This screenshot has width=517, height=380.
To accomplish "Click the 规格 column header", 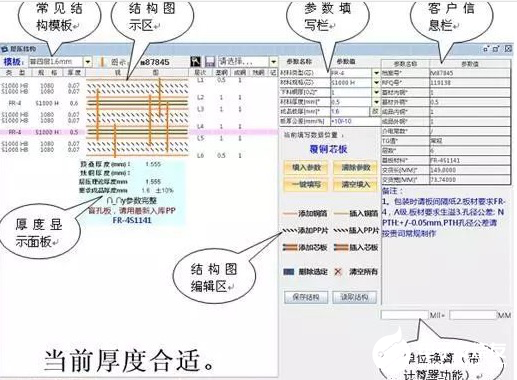I will tap(47, 73).
